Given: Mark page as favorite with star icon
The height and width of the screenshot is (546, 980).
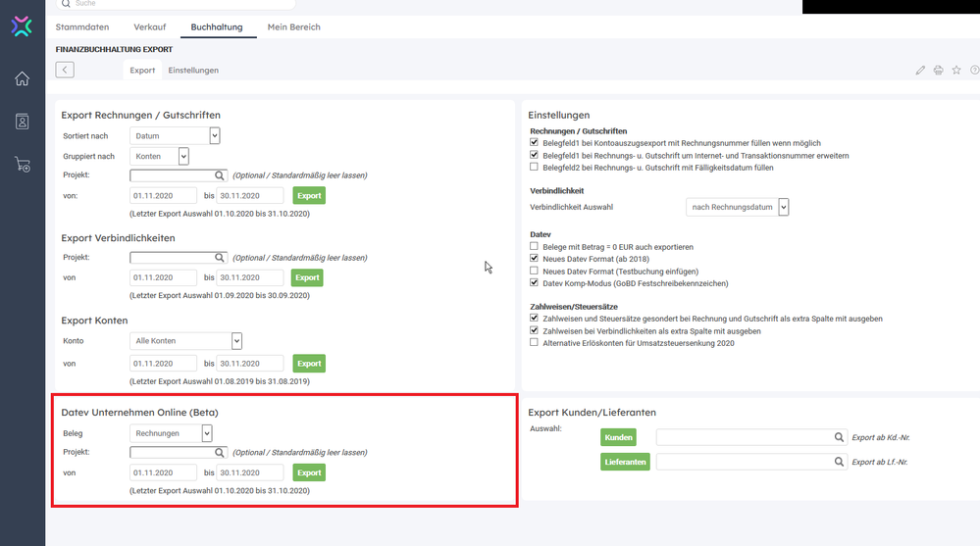Looking at the screenshot, I should pos(956,71).
